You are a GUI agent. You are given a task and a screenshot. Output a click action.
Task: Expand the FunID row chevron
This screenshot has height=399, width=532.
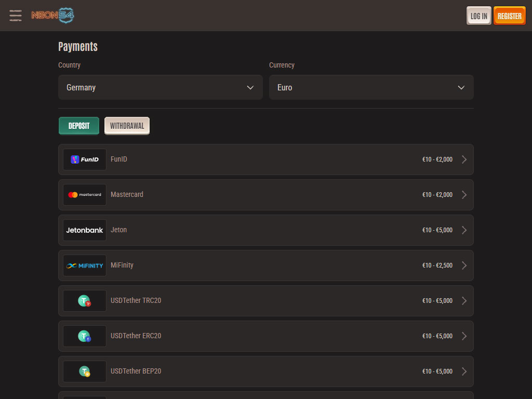464,159
